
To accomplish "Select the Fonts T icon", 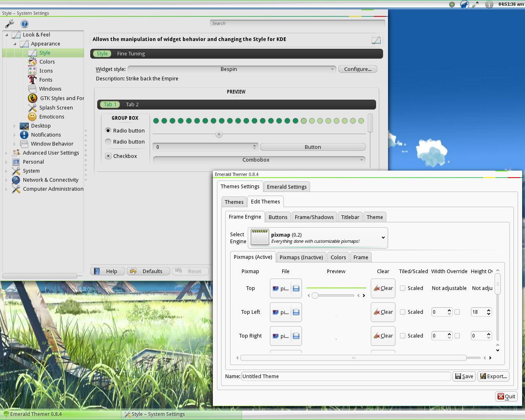I will tap(32, 80).
